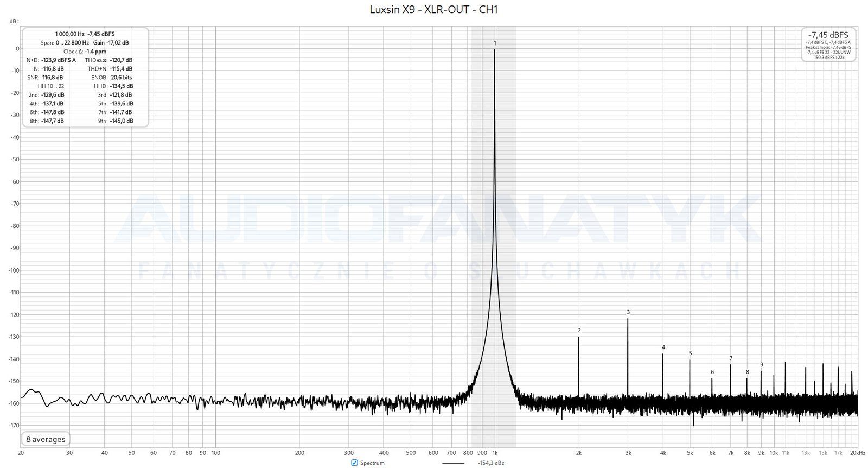Screen dimensions: 868x468
Task: Click the harmonic marker labeled 5
Action: click(690, 353)
